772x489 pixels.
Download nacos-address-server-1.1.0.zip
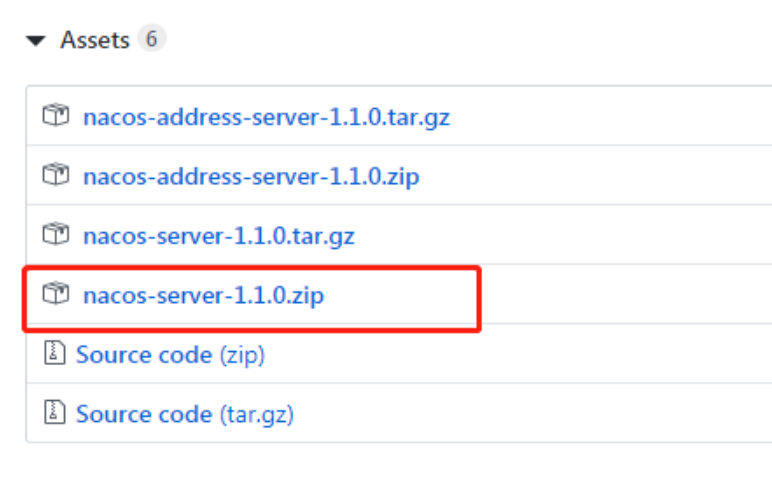tap(251, 177)
